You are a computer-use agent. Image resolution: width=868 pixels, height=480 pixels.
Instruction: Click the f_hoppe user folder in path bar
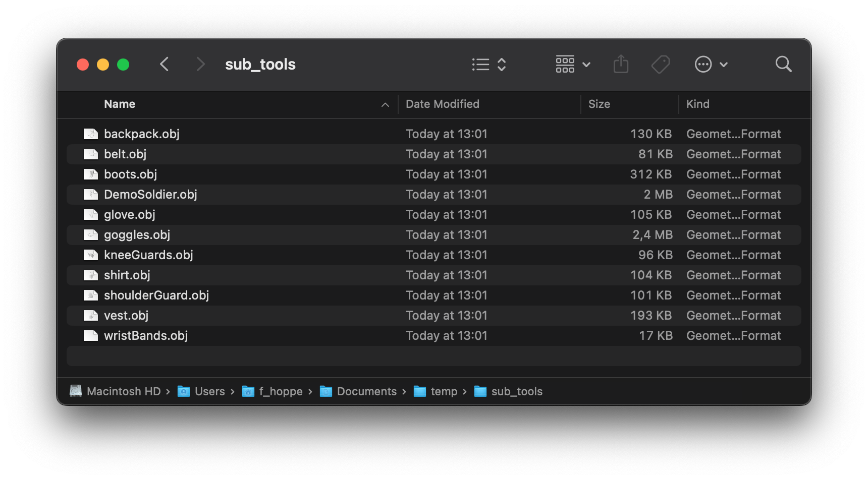[x=281, y=391]
